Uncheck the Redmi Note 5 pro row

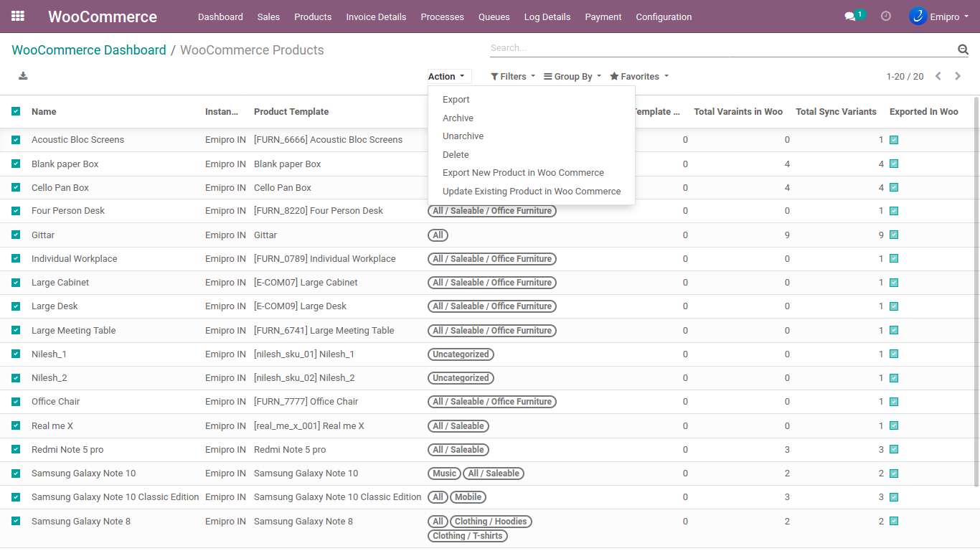pyautogui.click(x=16, y=450)
